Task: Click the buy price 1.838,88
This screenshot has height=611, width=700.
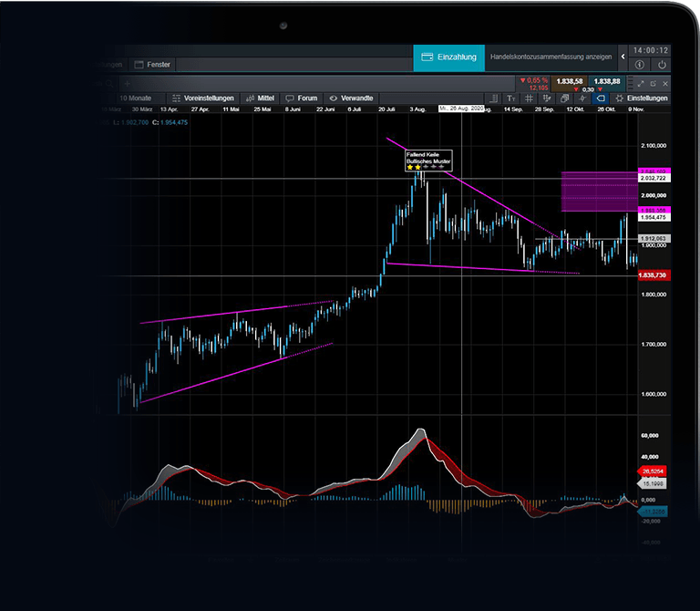Action: [x=607, y=81]
